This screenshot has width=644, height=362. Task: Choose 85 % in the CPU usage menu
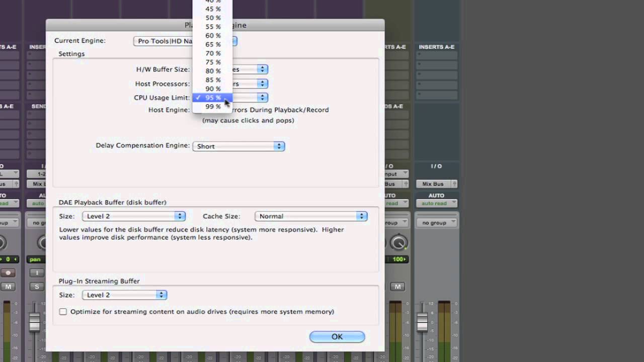click(x=213, y=80)
